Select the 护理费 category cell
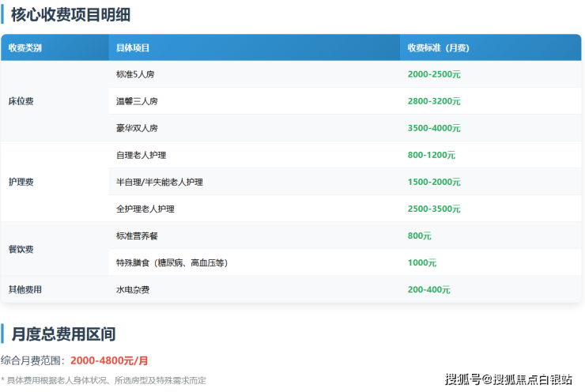 (x=21, y=182)
